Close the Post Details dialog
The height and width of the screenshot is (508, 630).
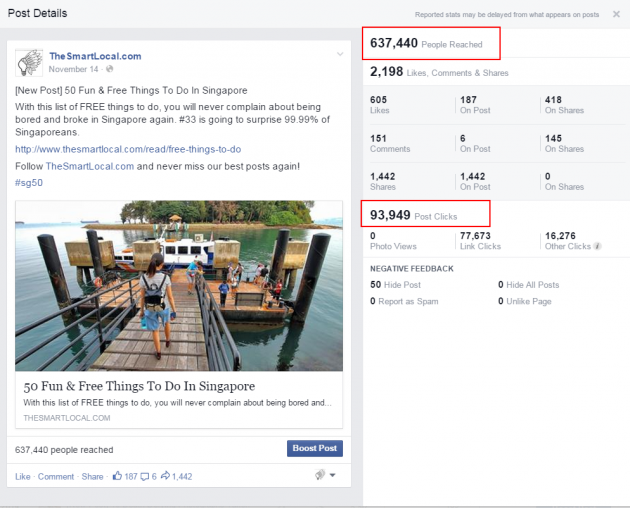[616, 16]
